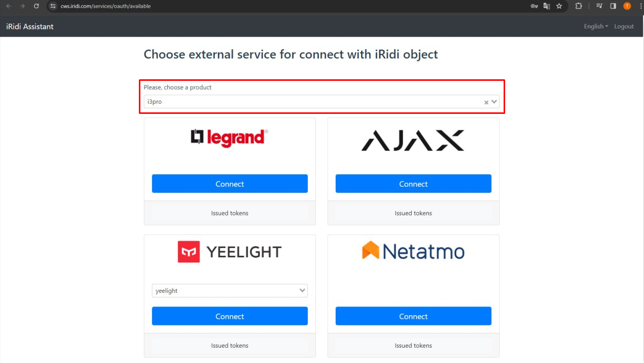The image size is (644, 363).
Task: Open the English language dropdown
Action: coord(595,26)
